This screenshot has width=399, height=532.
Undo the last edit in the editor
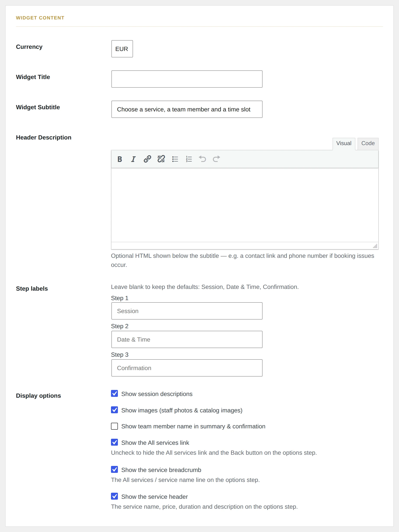tap(203, 159)
